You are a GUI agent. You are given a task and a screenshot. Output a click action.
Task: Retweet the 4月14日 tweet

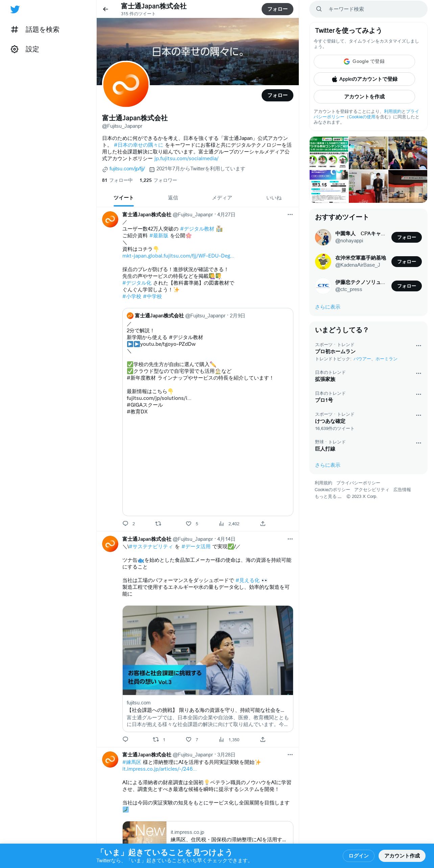[156, 739]
